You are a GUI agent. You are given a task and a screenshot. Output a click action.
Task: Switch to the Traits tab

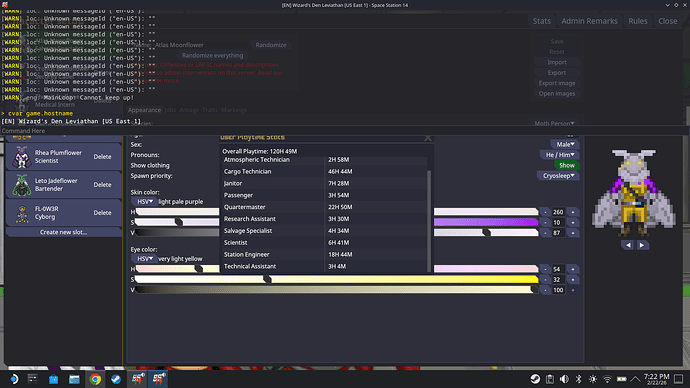pos(210,110)
